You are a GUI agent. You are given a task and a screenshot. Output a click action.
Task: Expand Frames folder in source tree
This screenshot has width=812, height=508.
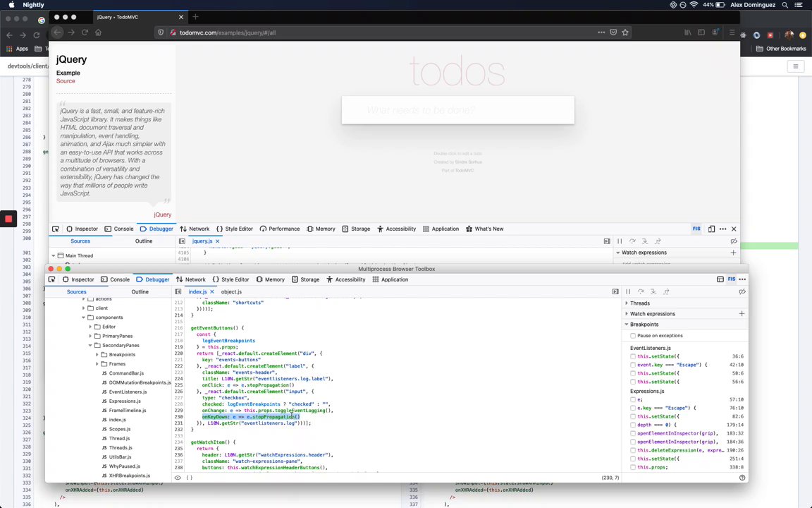pyautogui.click(x=97, y=364)
